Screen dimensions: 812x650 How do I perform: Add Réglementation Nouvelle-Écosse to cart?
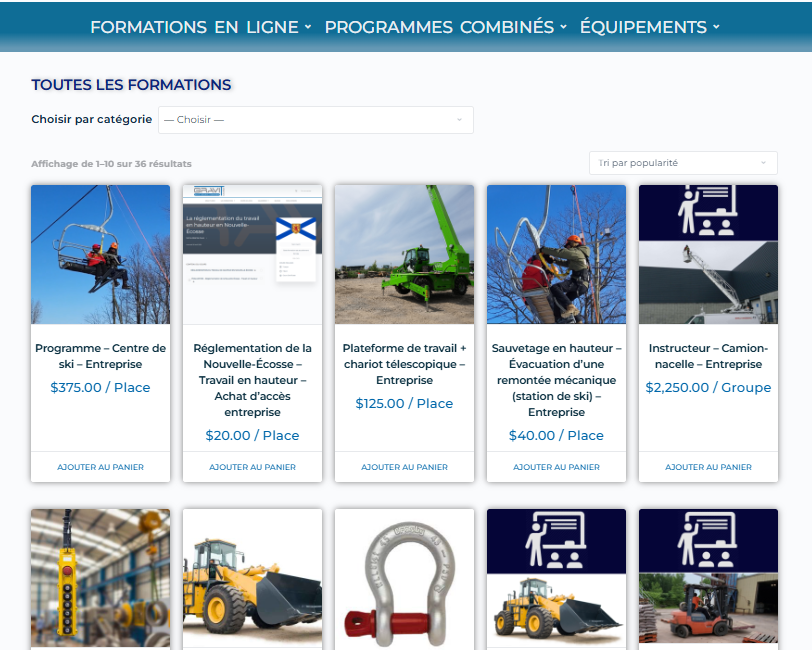click(x=252, y=467)
